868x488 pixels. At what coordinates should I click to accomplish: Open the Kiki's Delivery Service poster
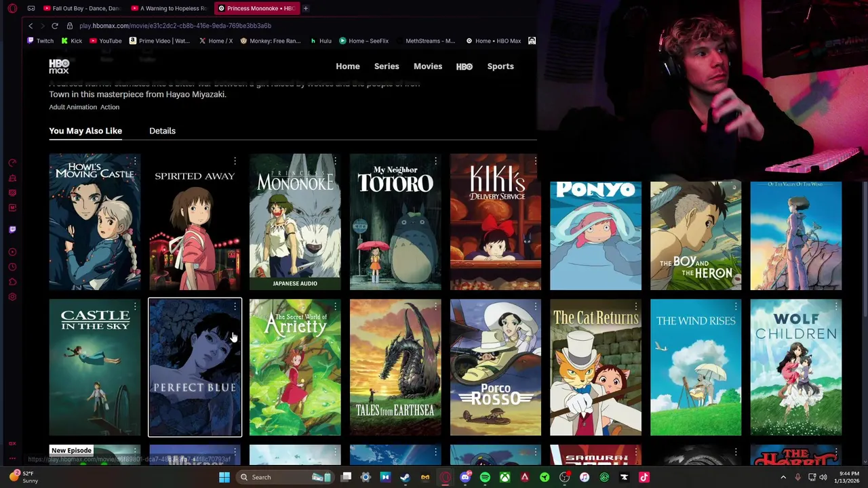[x=496, y=222]
